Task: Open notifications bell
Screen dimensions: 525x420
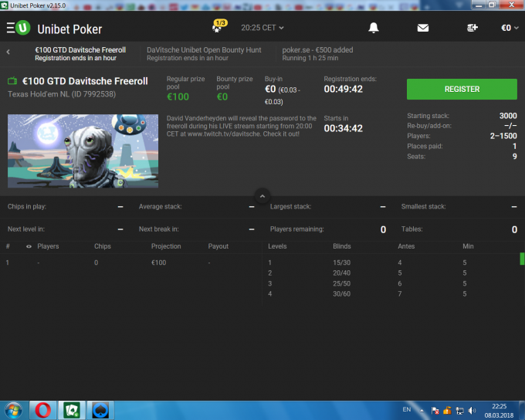Action: pos(374,28)
